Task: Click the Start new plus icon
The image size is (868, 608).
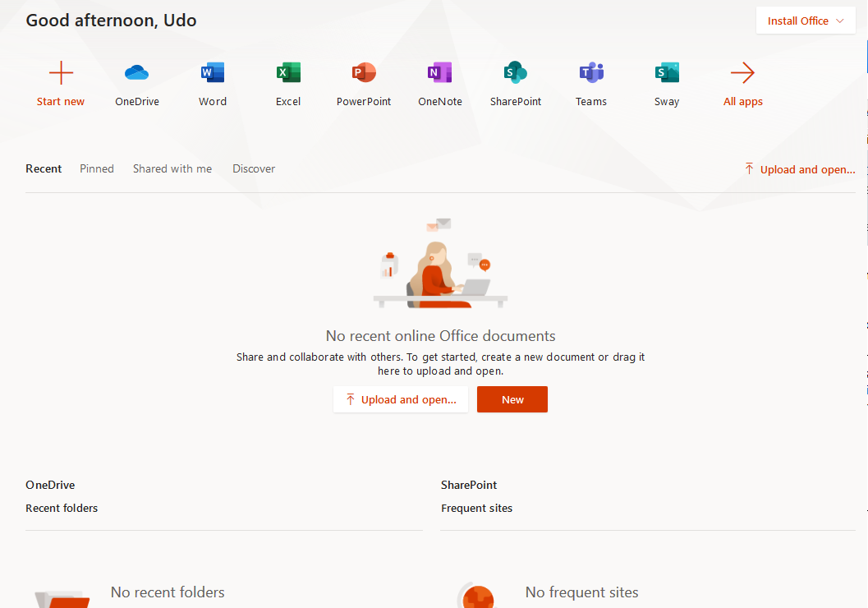Action: click(61, 74)
